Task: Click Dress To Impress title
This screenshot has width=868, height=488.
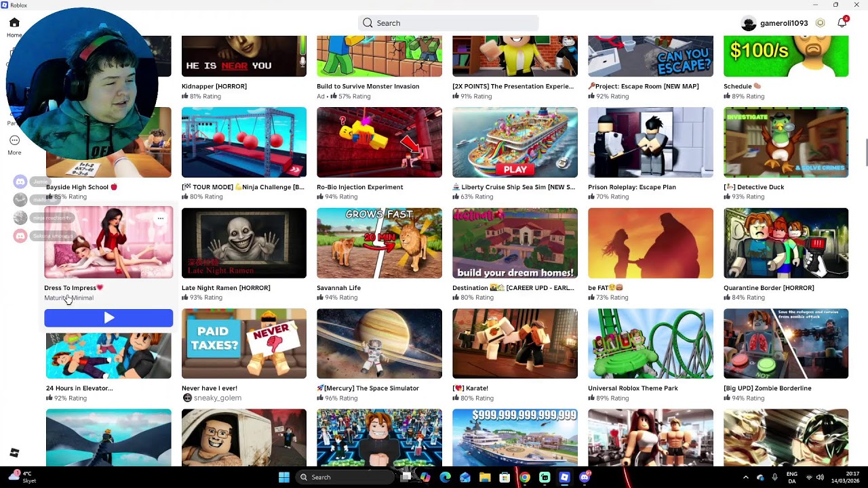Action: tap(74, 288)
